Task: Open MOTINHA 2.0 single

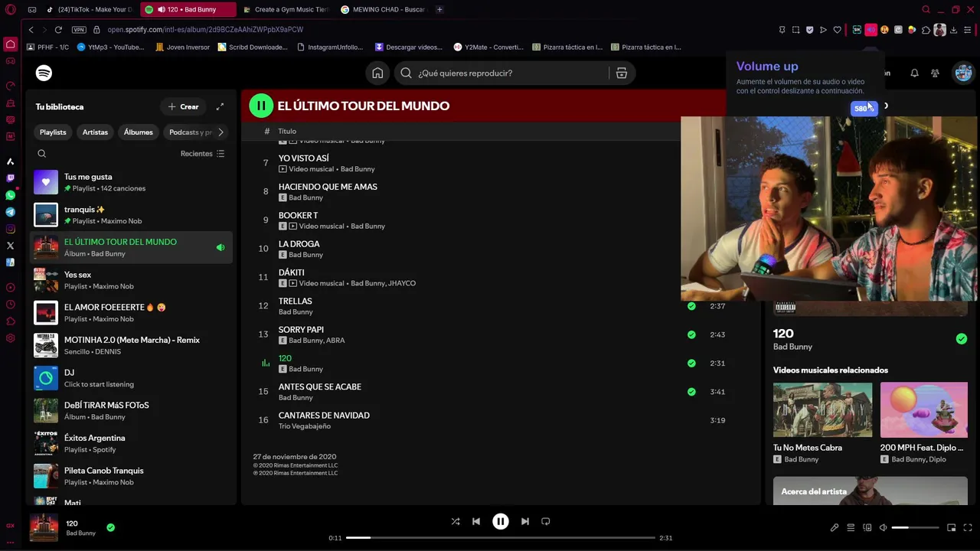Action: [132, 345]
